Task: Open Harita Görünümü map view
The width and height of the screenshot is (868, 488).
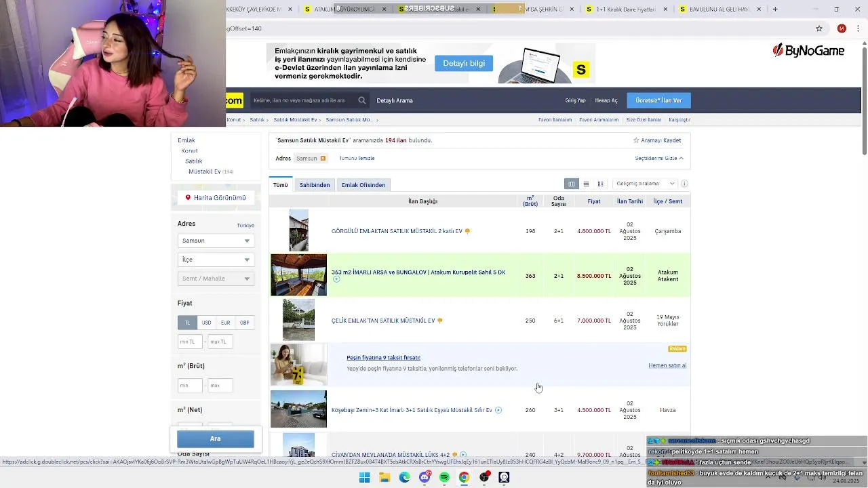Action: 216,198
